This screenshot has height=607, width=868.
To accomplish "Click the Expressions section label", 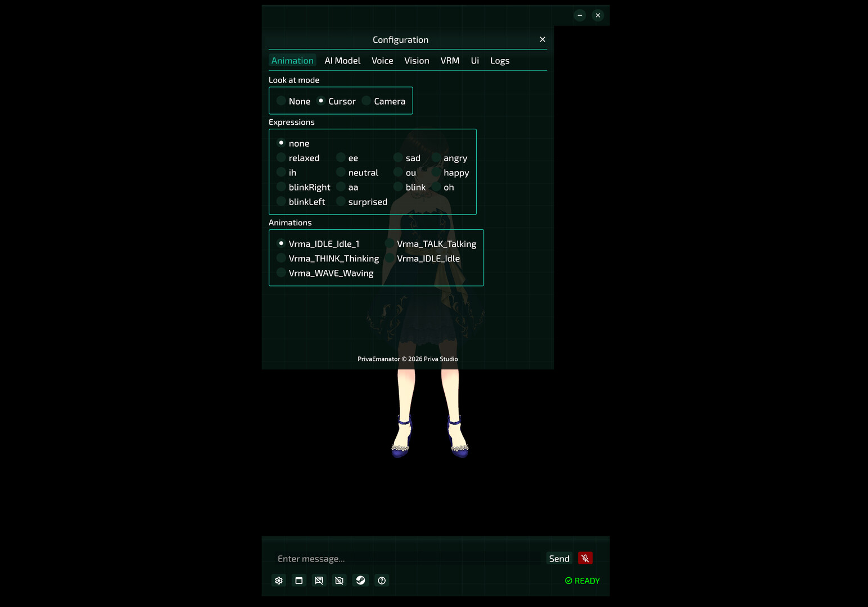I will coord(292,122).
